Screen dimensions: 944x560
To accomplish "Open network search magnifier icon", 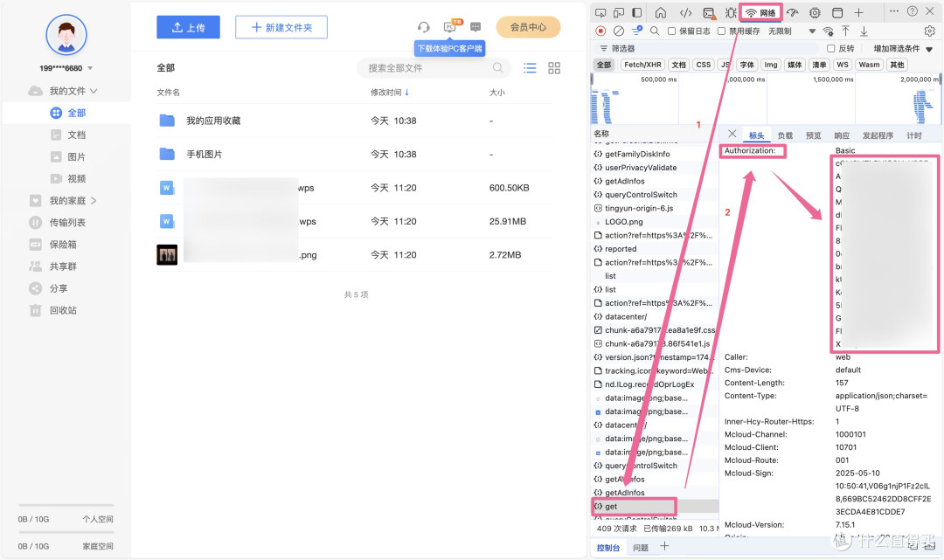I will (x=655, y=31).
